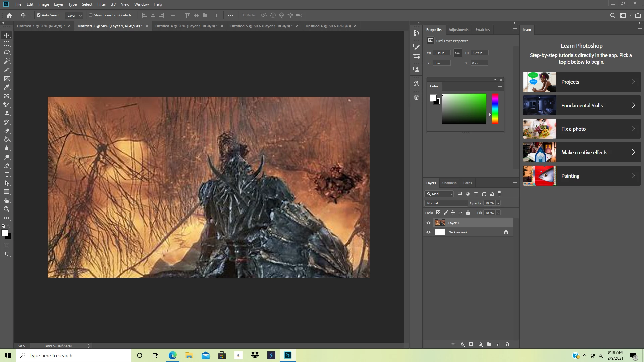Select the Hand tool

(7, 200)
